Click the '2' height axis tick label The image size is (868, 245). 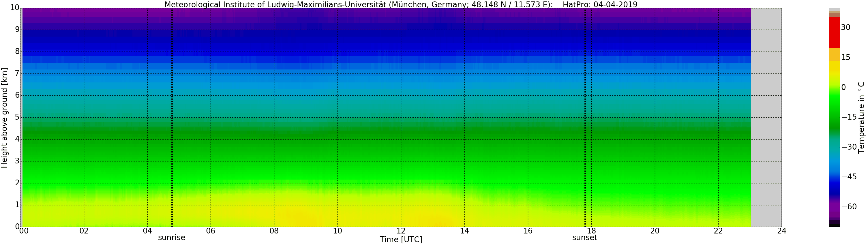18,183
